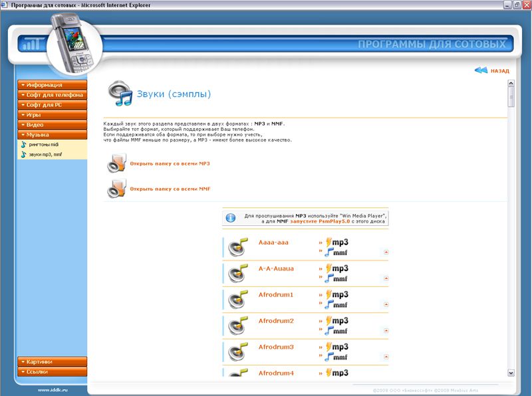The height and width of the screenshot is (396, 532).
Task: Click the speaker icon next to Aaaa-aaa
Action: pyautogui.click(x=237, y=247)
